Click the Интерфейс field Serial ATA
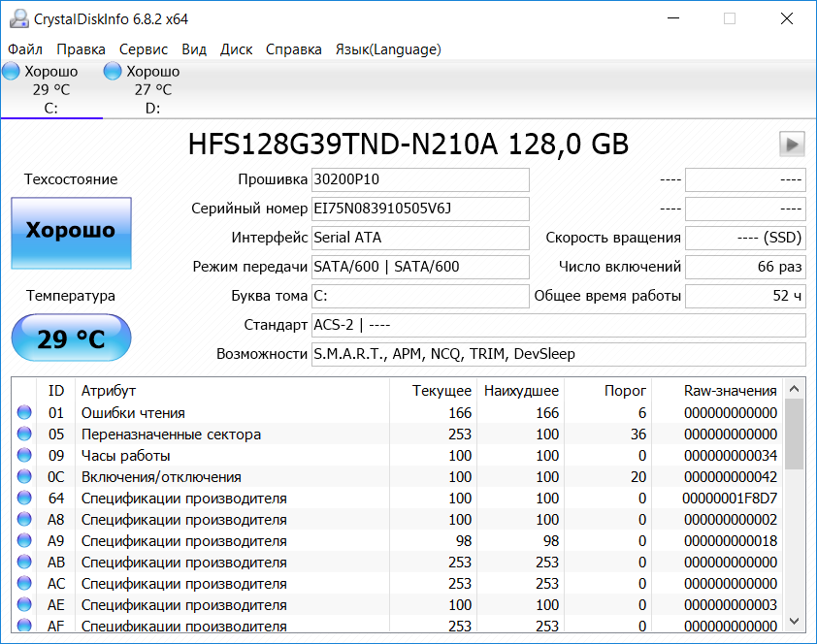The height and width of the screenshot is (644, 817). point(420,238)
